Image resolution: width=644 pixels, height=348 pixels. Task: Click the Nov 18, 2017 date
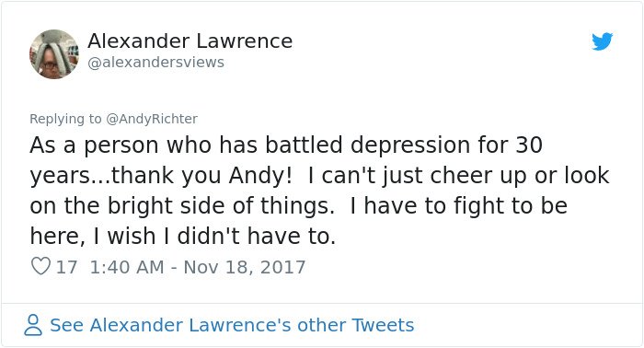pos(245,267)
